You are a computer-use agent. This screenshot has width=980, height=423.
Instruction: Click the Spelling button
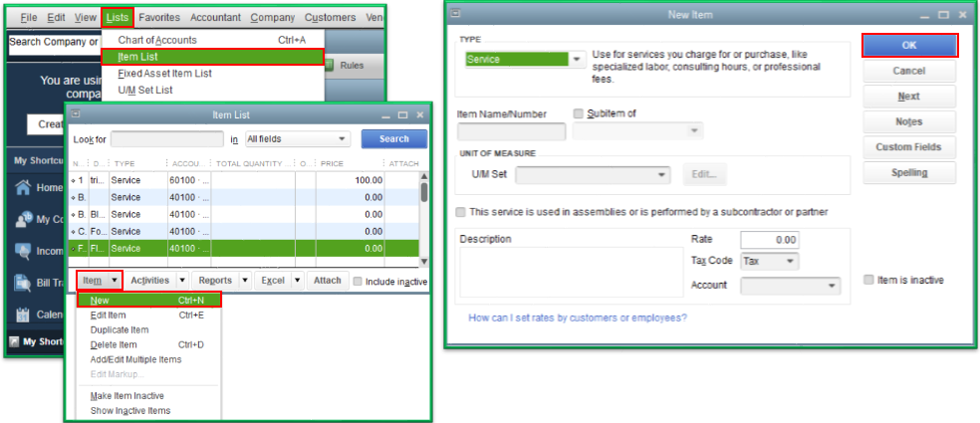[909, 173]
